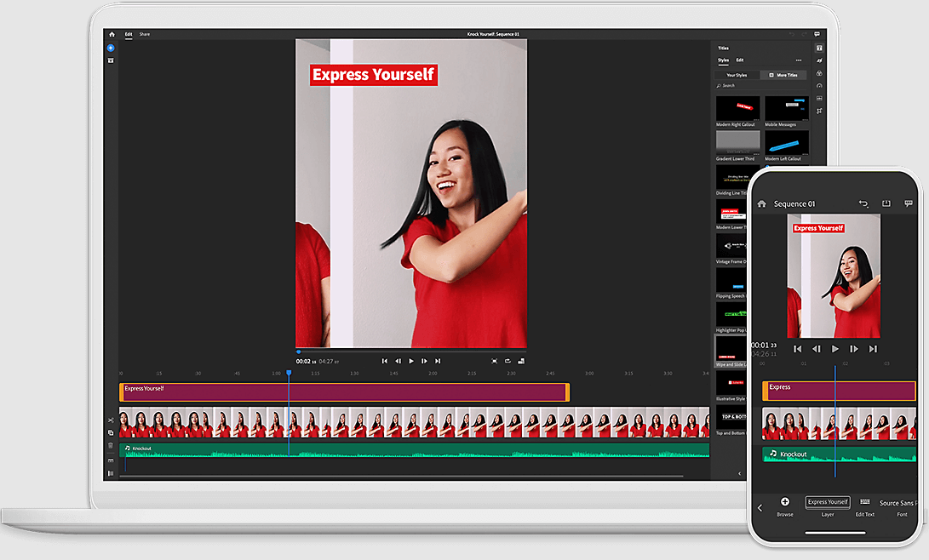Switch to the Your Styles view

[736, 75]
